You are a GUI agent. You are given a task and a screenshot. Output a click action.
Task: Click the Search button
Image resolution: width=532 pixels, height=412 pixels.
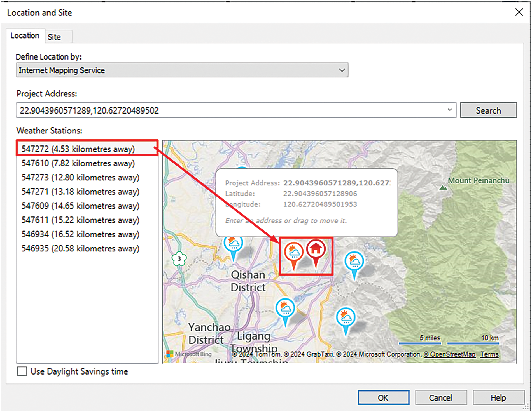pyautogui.click(x=488, y=110)
